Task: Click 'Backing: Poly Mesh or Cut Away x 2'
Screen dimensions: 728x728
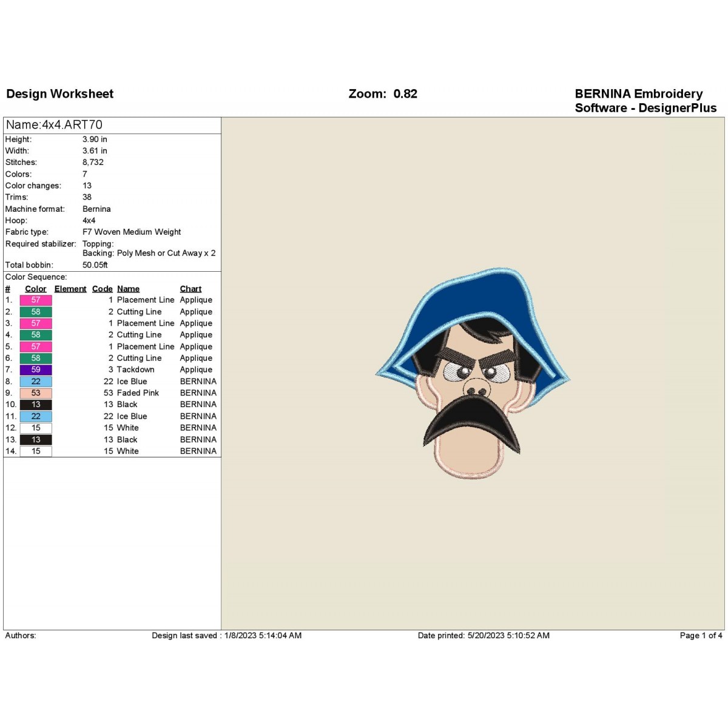Action: pos(149,253)
